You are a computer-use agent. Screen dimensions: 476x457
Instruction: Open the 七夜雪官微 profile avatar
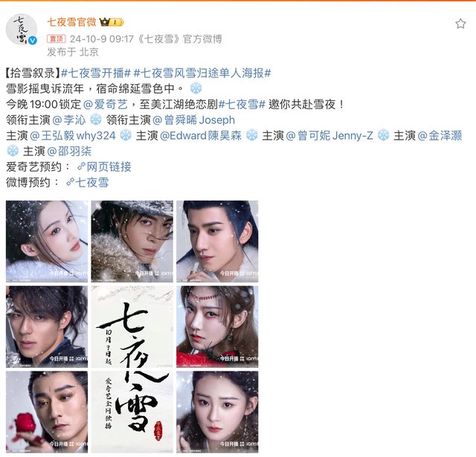pyautogui.click(x=22, y=30)
